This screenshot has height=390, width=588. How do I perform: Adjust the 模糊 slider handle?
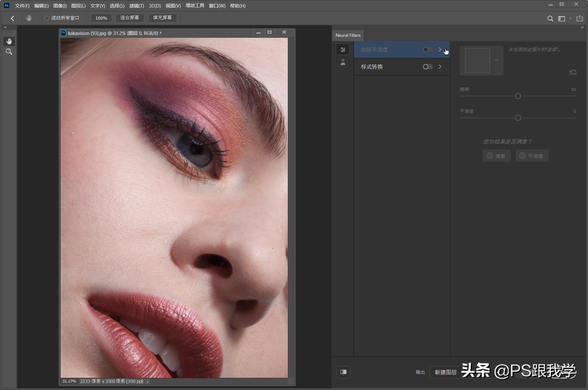click(518, 96)
